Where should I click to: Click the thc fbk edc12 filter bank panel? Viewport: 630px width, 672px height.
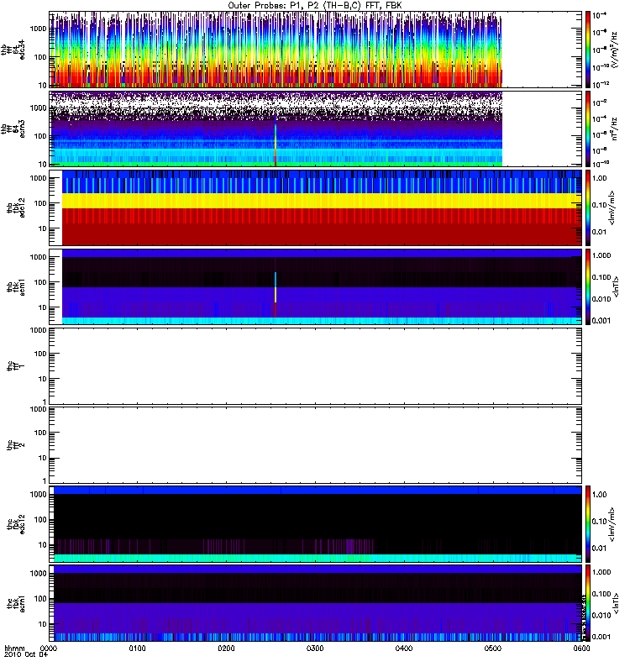316,523
